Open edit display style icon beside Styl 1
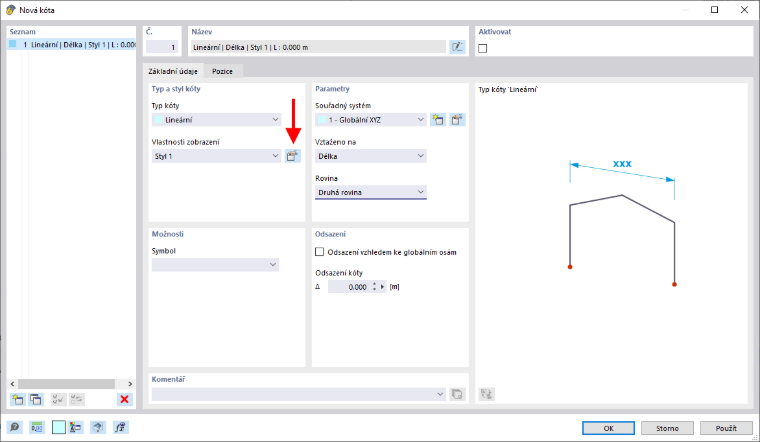 [292, 156]
